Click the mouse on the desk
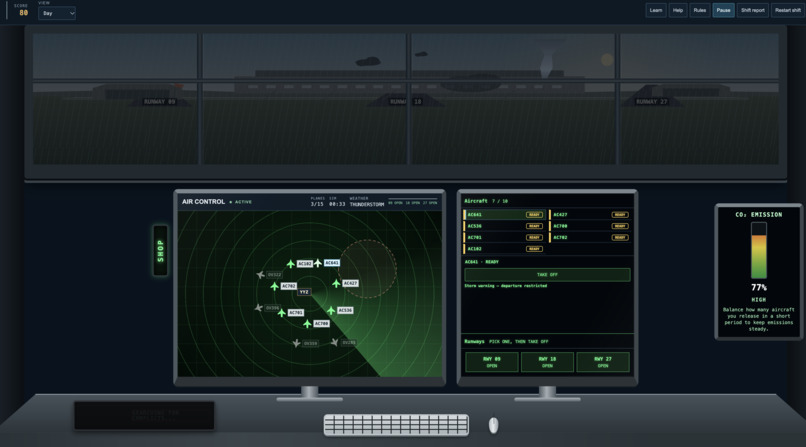 (x=493, y=425)
